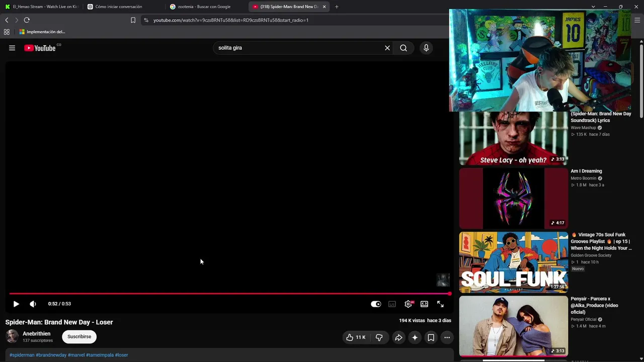The height and width of the screenshot is (362, 644).
Task: Open more actions under the video
Action: tap(447, 337)
